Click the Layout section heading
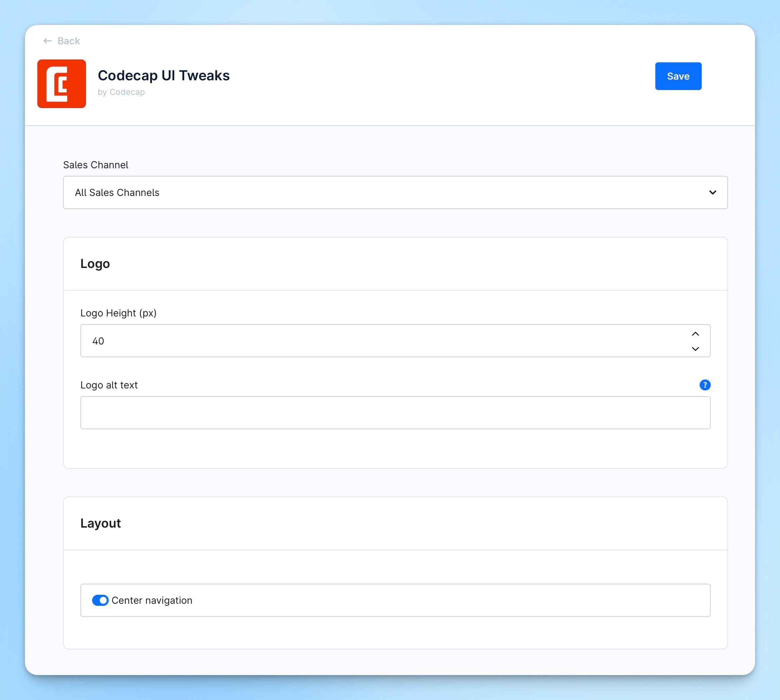 (100, 523)
